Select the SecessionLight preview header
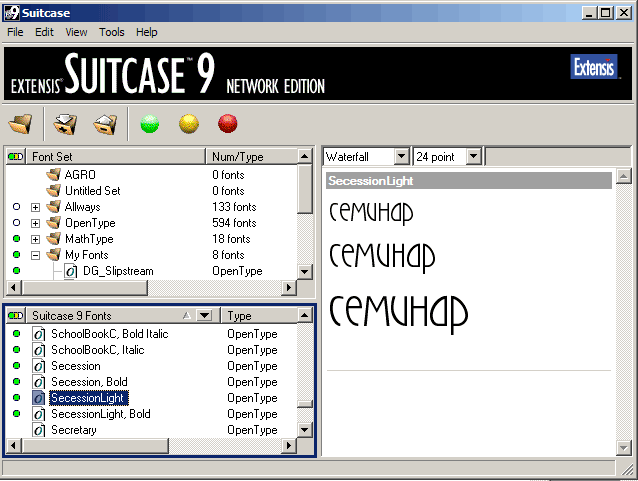The width and height of the screenshot is (638, 481). [x=469, y=181]
